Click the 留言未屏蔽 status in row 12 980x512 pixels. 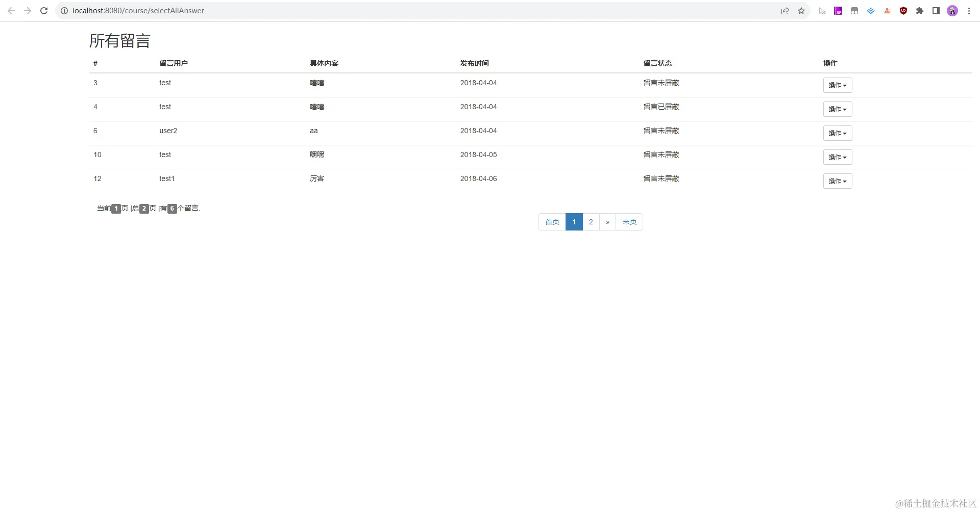coord(661,178)
